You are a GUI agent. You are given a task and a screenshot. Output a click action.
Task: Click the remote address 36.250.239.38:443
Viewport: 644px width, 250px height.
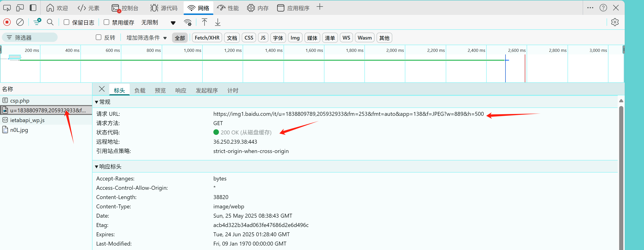pyautogui.click(x=235, y=142)
